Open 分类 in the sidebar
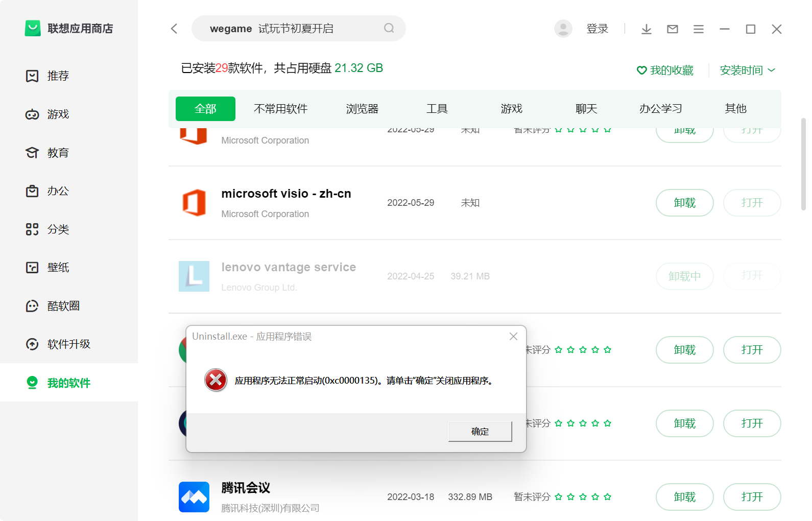The width and height of the screenshot is (812, 521). [69, 229]
